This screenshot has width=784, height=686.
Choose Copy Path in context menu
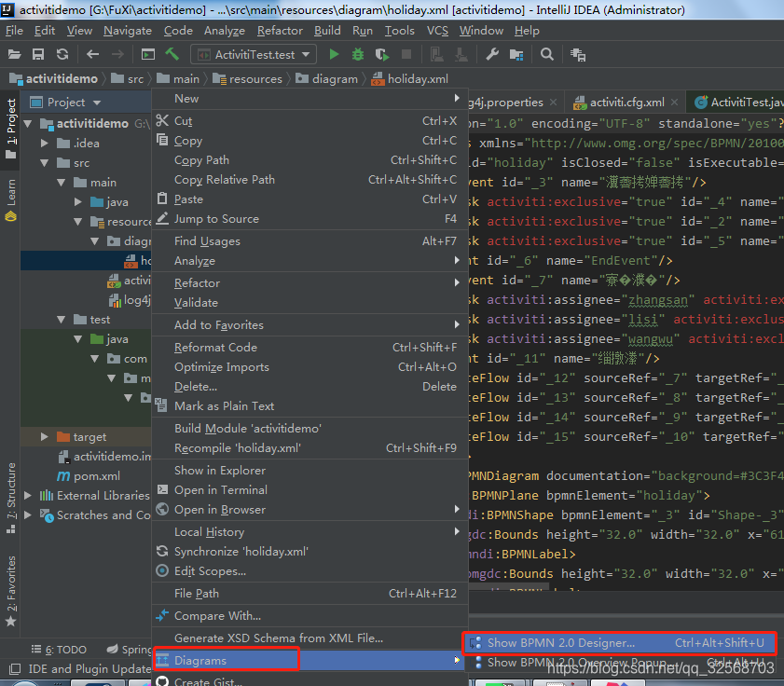point(310,160)
